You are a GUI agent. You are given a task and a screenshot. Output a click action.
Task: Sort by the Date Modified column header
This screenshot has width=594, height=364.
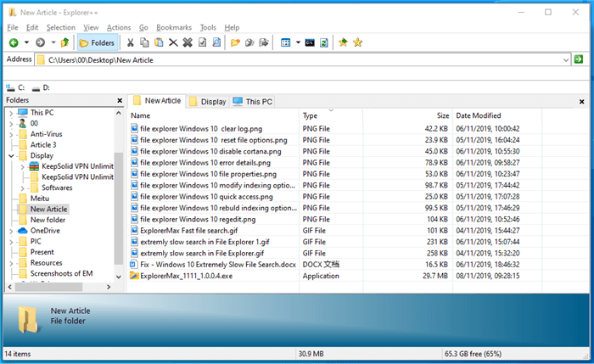(497, 115)
